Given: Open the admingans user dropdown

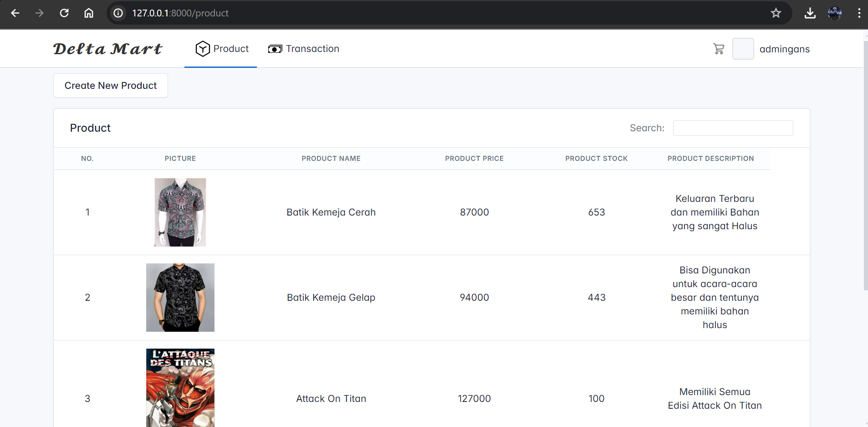Looking at the screenshot, I should pyautogui.click(x=784, y=49).
